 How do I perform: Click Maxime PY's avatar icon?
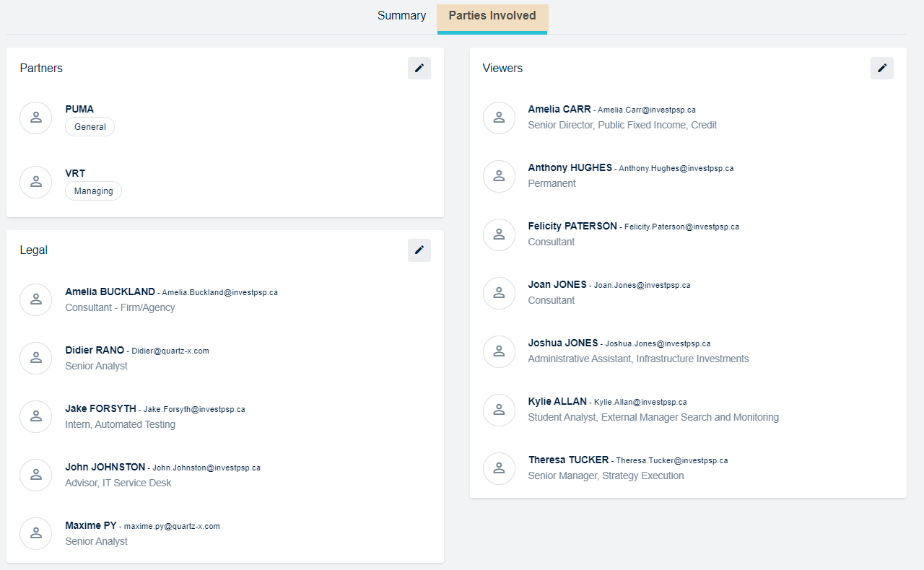35,533
